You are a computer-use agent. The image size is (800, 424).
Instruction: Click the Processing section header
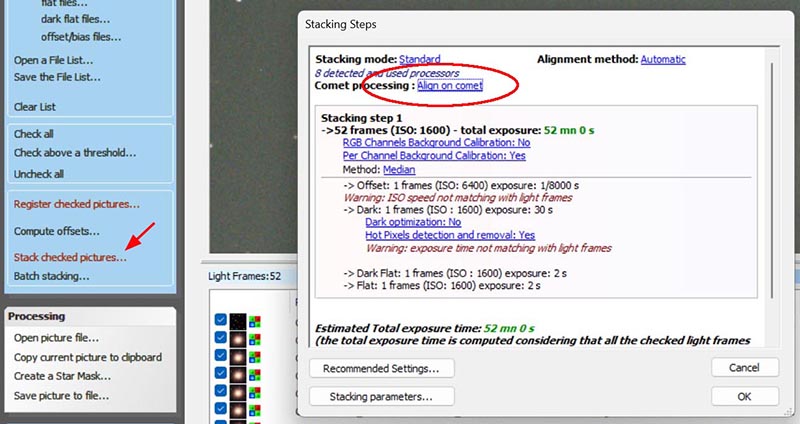coord(37,316)
